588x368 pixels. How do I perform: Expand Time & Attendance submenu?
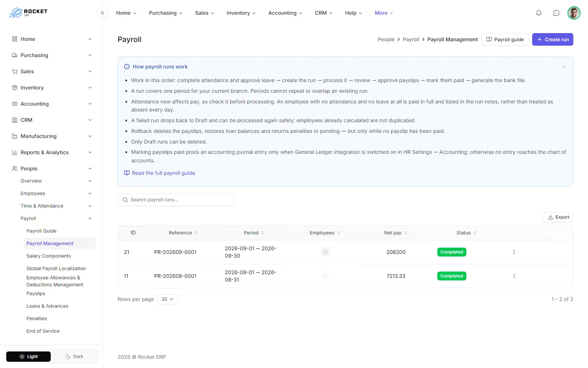[56, 206]
